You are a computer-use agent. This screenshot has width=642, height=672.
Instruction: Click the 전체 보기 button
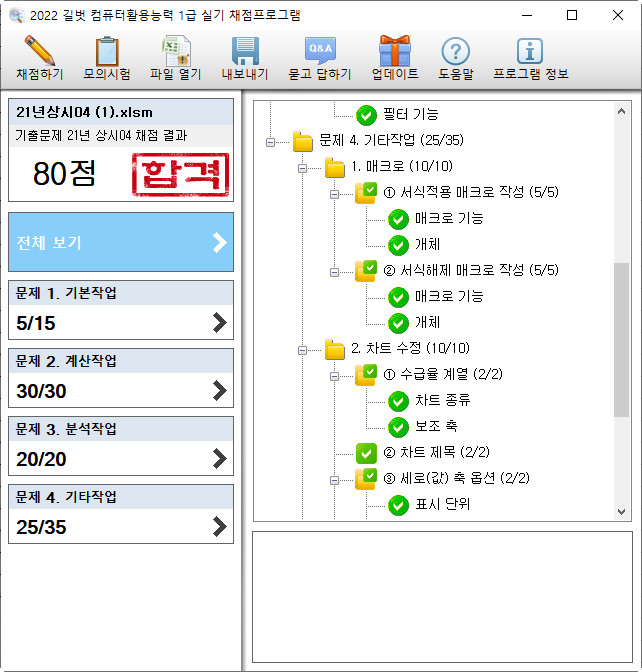click(x=120, y=242)
